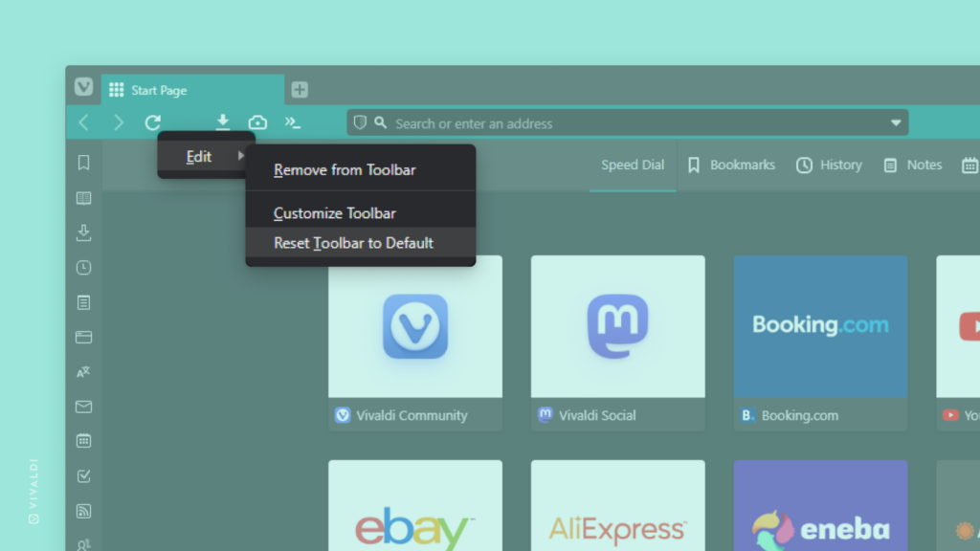Open the Bookmarks side panel
Screen dimensions: 980x551
[x=84, y=163]
